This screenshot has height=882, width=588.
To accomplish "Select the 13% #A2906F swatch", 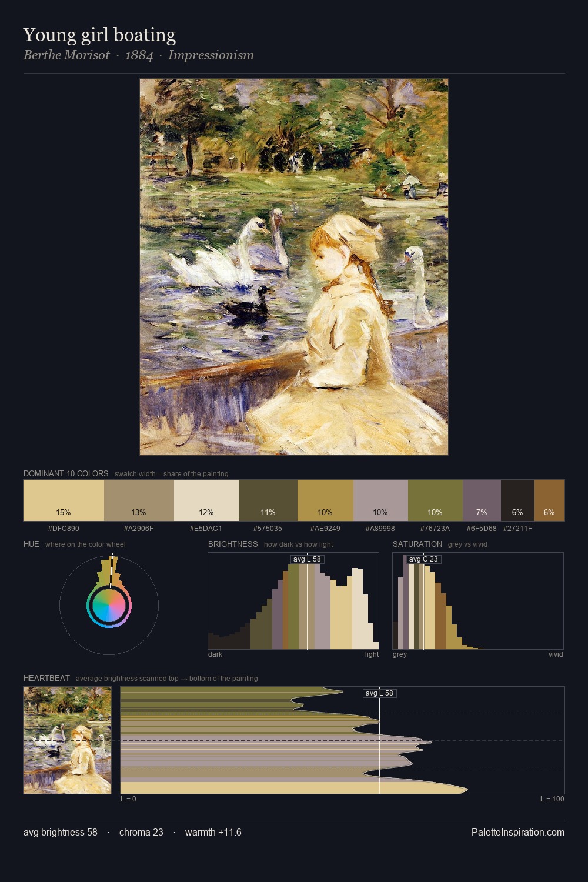I will pos(139,500).
